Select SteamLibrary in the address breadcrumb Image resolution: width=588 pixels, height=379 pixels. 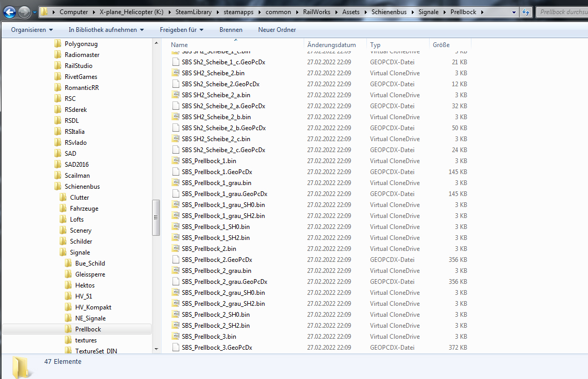click(x=193, y=12)
